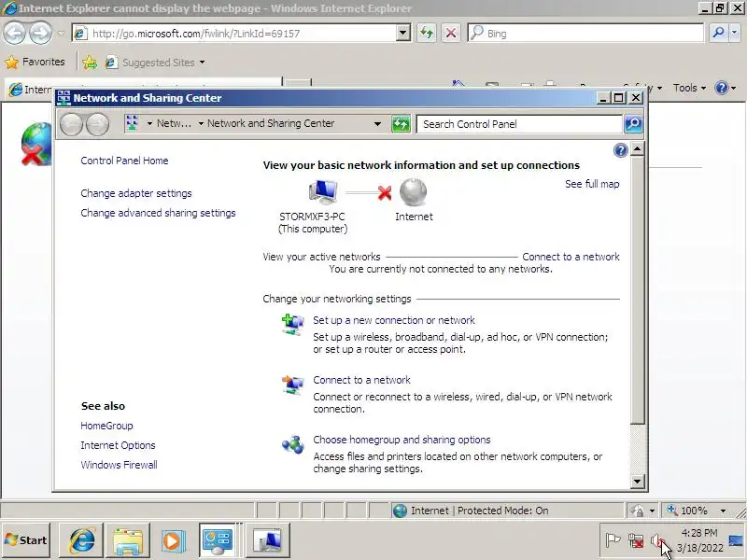The width and height of the screenshot is (747, 560).
Task: Click the Internet globe icon
Action: (x=413, y=192)
